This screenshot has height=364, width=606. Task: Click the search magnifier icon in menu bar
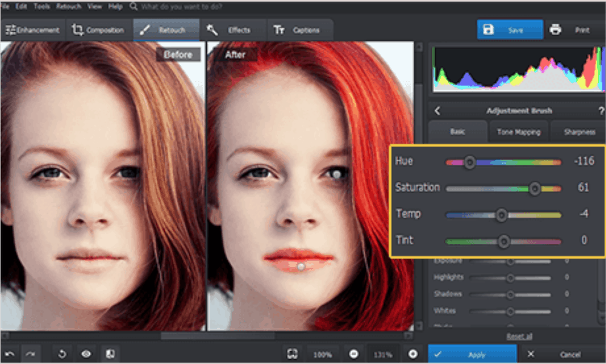tap(133, 7)
